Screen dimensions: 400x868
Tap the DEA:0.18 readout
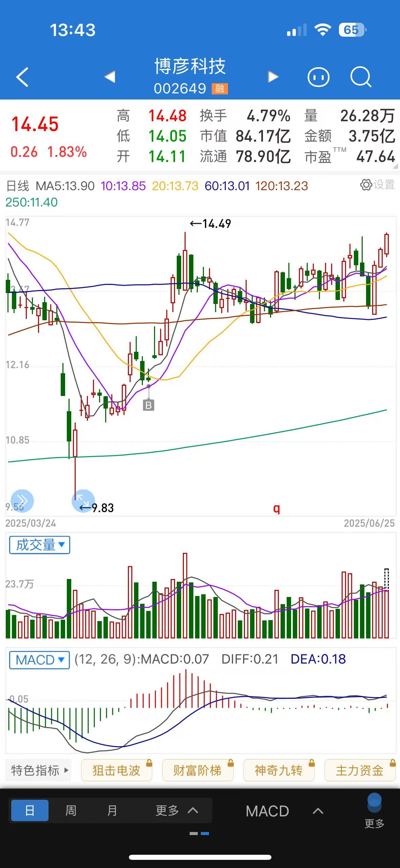pyautogui.click(x=318, y=659)
